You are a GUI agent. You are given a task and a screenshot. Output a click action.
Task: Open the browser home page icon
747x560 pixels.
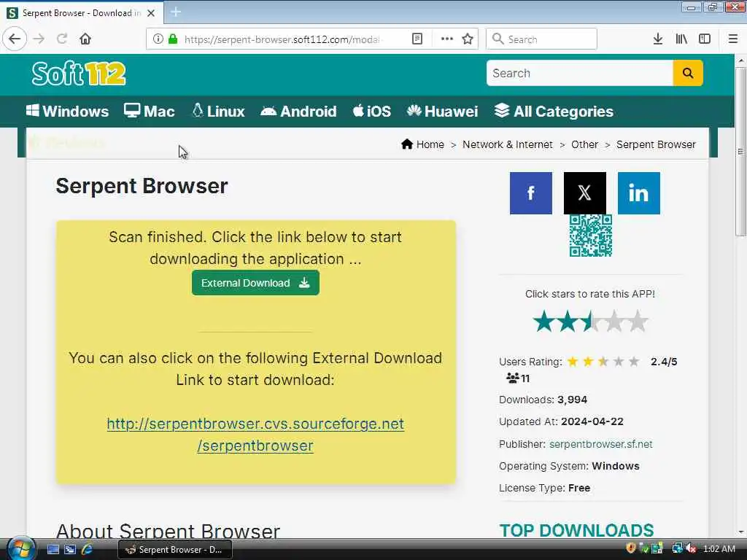click(x=85, y=39)
